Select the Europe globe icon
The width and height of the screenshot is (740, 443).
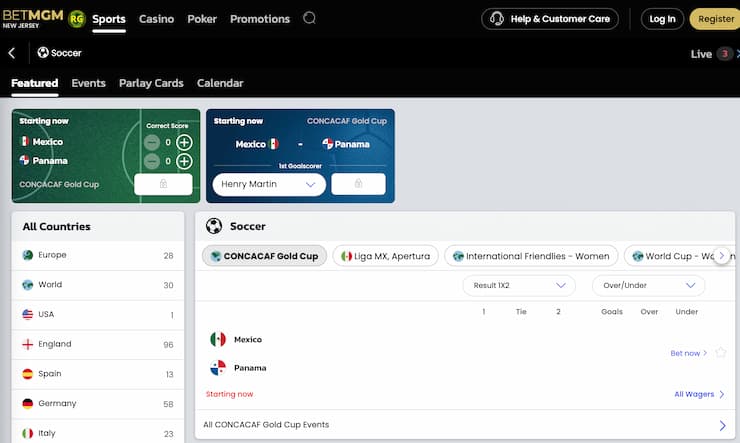click(27, 255)
